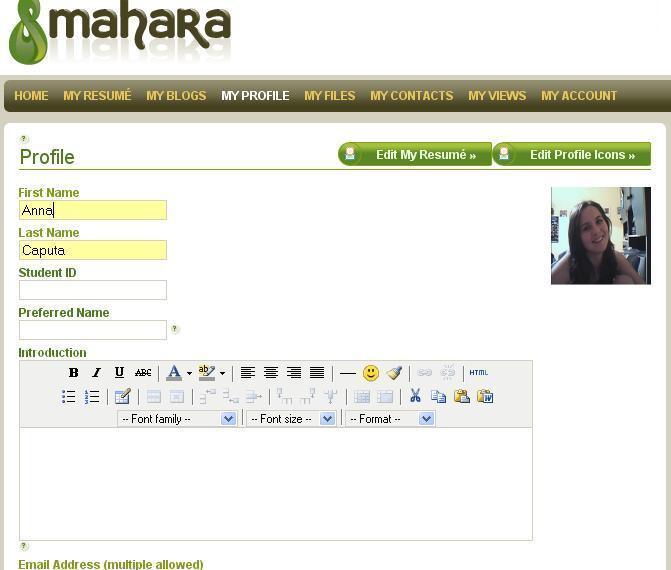This screenshot has height=570, width=671.
Task: Click the insert row before icon
Action: (x=208, y=396)
